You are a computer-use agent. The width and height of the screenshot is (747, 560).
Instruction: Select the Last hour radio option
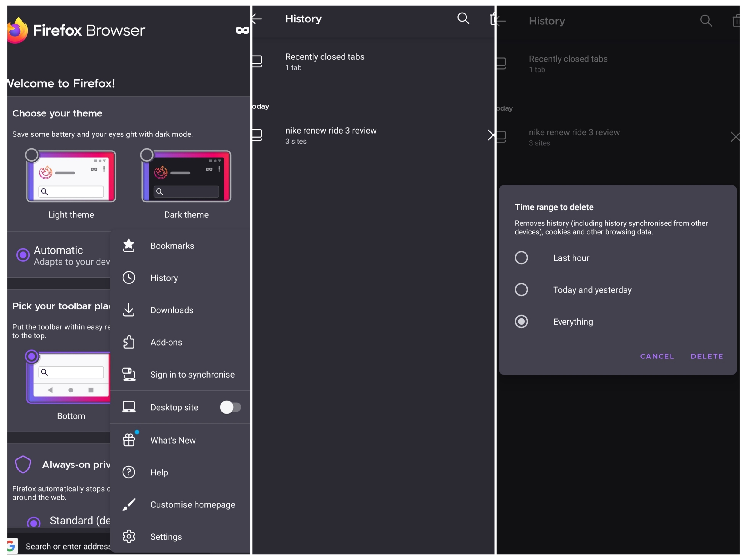tap(521, 258)
